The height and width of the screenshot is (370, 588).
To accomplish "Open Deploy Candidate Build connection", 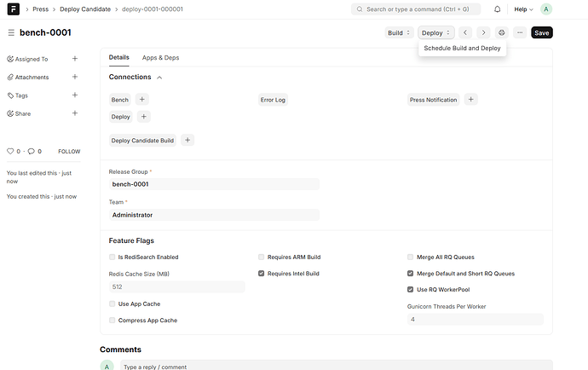I will [x=142, y=141].
